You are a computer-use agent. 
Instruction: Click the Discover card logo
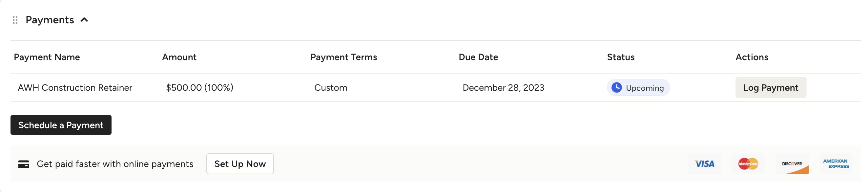click(x=792, y=164)
